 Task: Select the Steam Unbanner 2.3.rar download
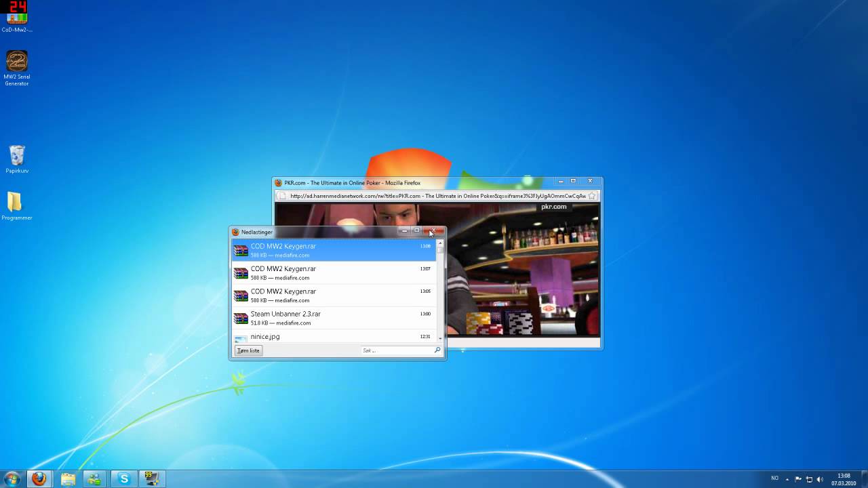coord(334,318)
